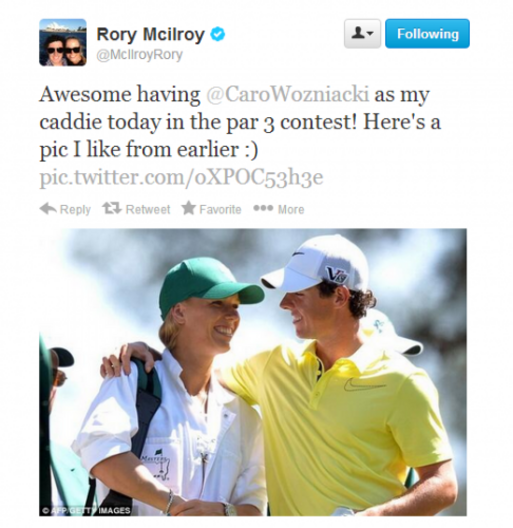513x528 pixels.
Task: Click the AFP/Getty Images credit watermark
Action: (86, 510)
